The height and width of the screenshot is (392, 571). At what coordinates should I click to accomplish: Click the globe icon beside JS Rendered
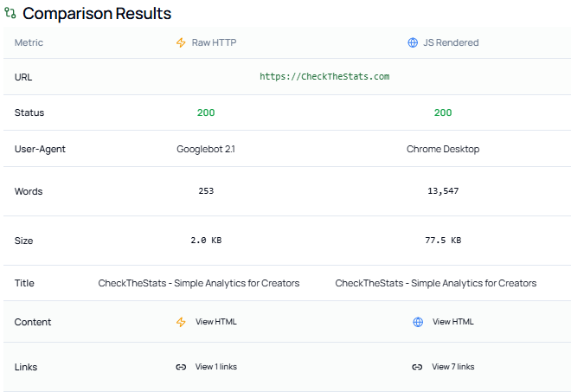413,42
